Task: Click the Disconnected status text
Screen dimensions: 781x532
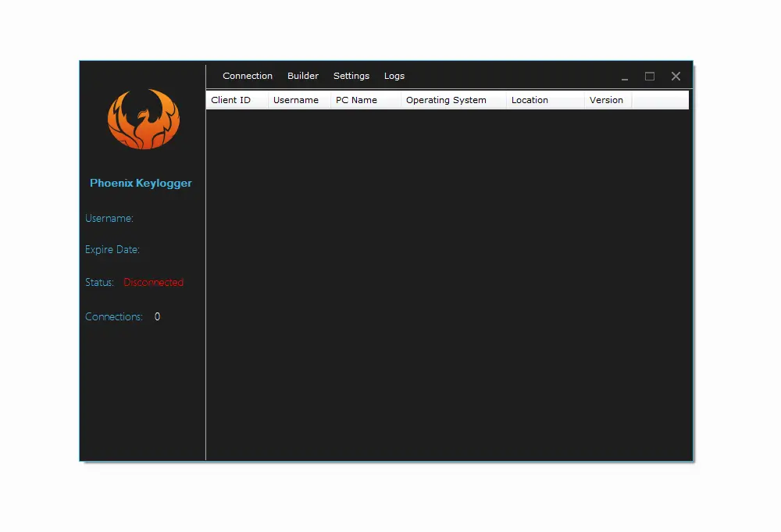Action: 153,282
